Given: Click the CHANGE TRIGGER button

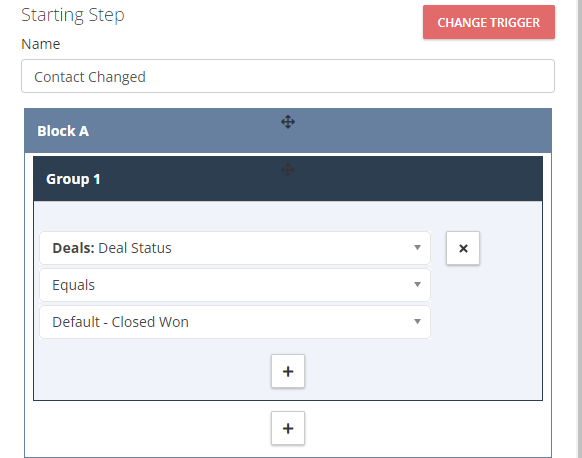Looking at the screenshot, I should tap(489, 22).
